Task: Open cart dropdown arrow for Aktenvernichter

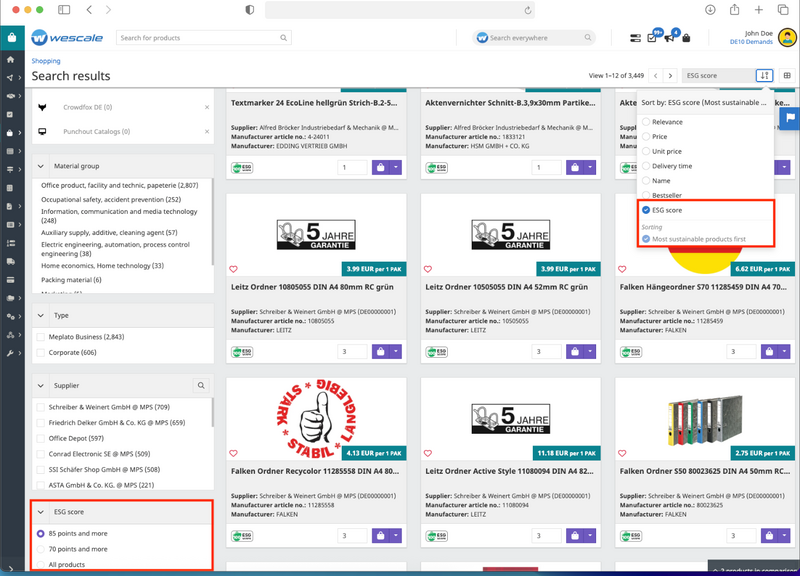Action: 590,167
